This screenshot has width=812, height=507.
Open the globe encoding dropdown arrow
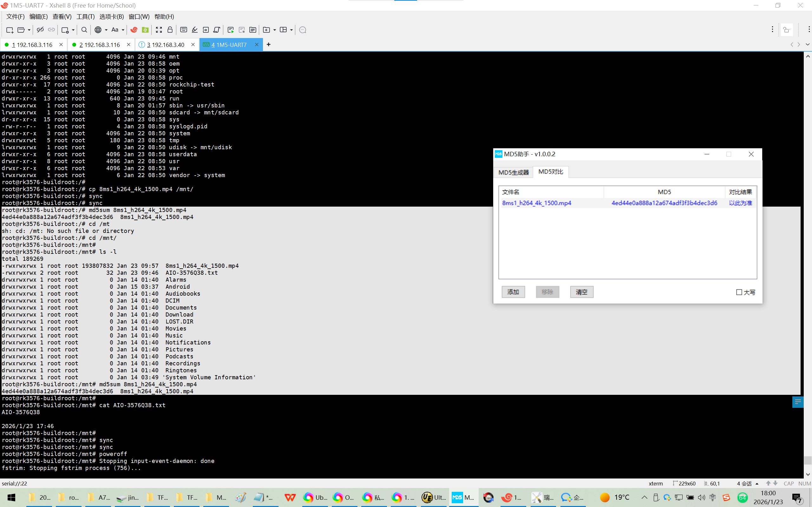[x=106, y=30]
